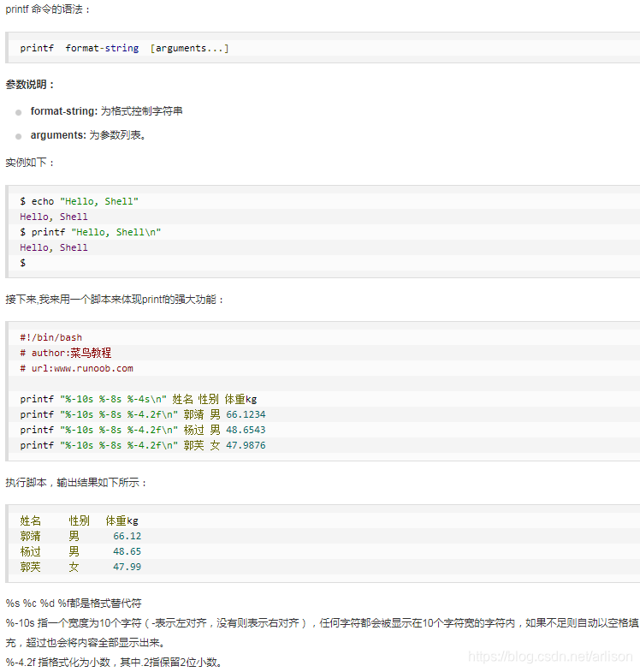Click the explanation line '%-4.2f 指格式化为小数'
This screenshot has width=640, height=672.
click(x=114, y=662)
